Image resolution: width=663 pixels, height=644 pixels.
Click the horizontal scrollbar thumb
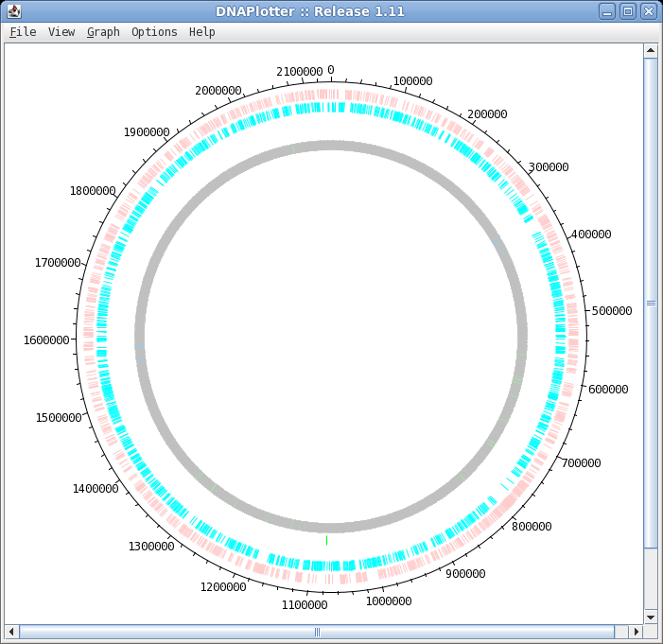click(x=317, y=632)
